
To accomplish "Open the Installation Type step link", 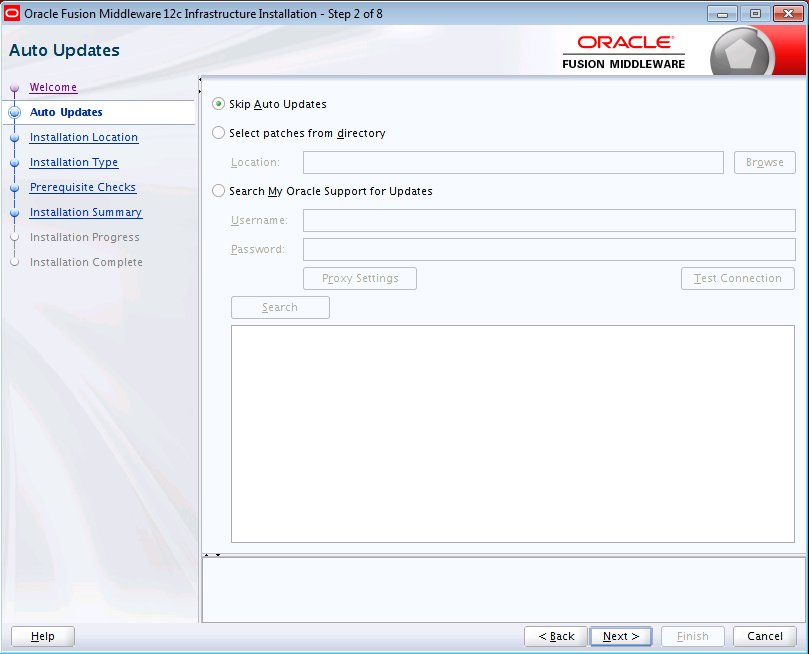I will [74, 162].
